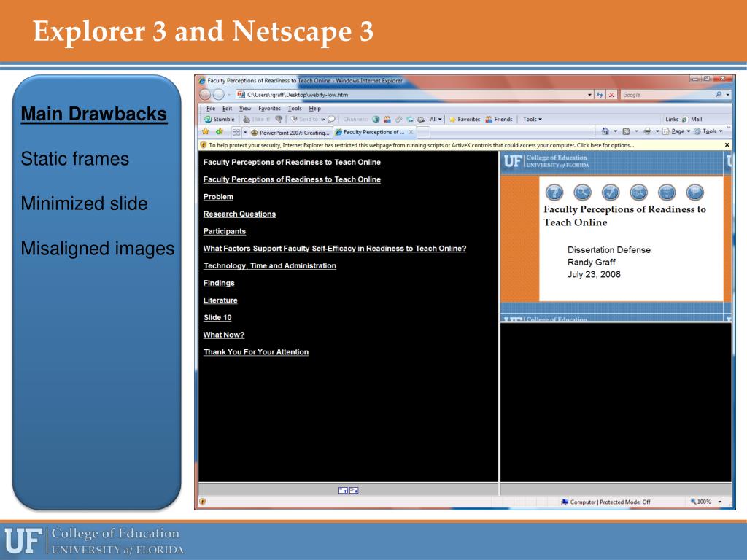The height and width of the screenshot is (560, 747).
Task: Open the address bar history dropdown
Action: point(589,95)
